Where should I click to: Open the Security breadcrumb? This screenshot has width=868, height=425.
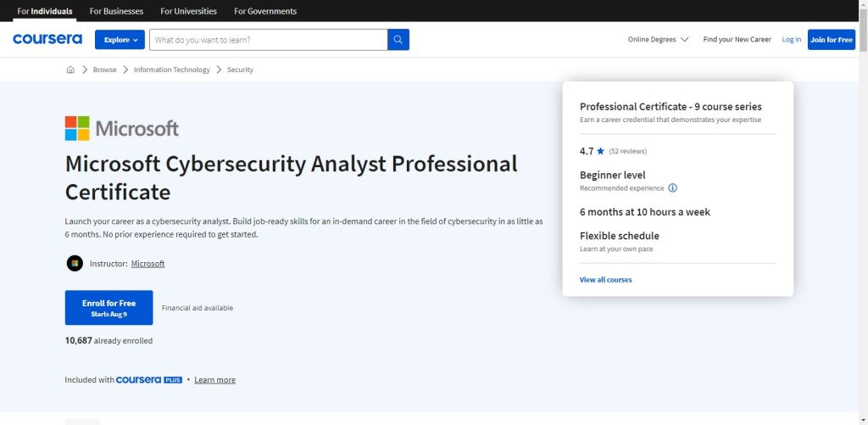pyautogui.click(x=240, y=70)
